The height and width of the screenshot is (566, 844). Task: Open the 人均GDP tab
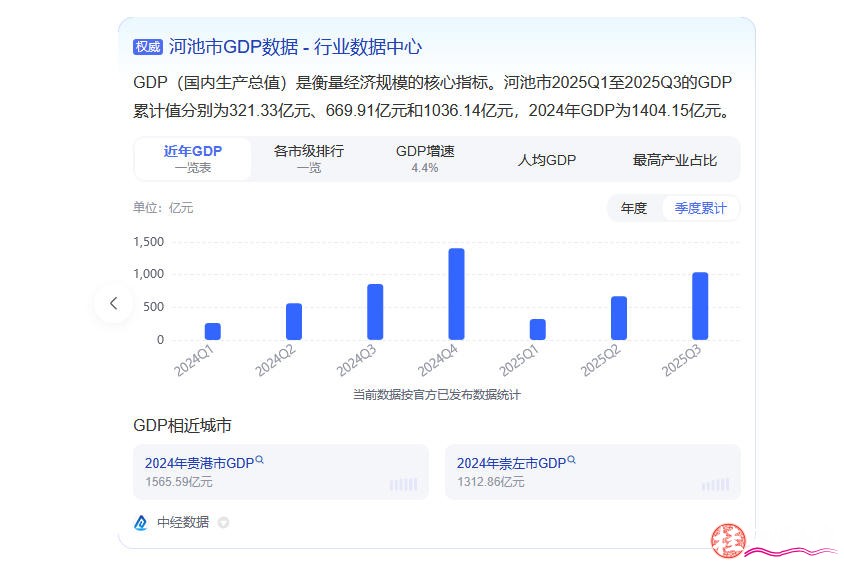click(x=547, y=160)
